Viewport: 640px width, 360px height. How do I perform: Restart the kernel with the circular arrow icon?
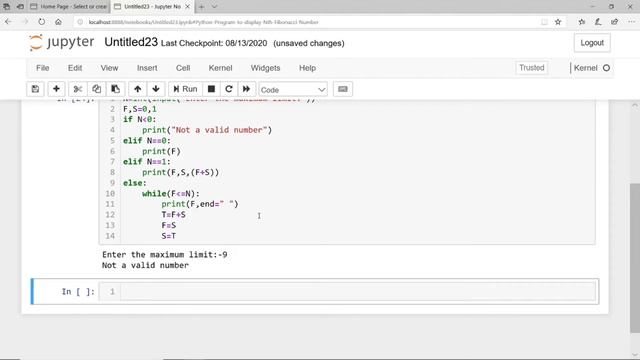(229, 89)
